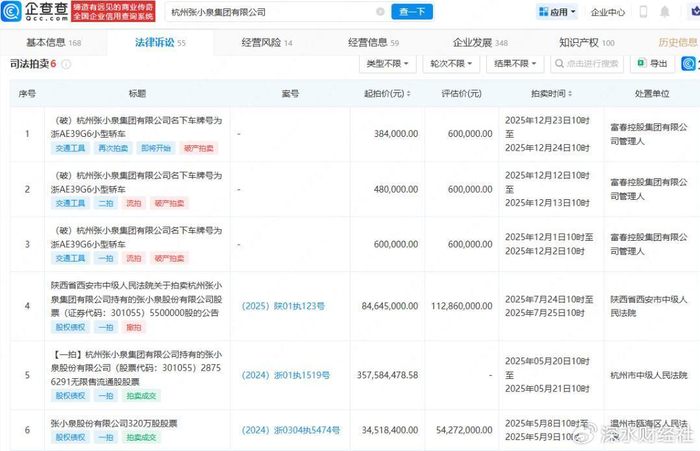The height and width of the screenshot is (451, 700).
Task: Click 即将开始 tag in row 1
Action: [156, 148]
